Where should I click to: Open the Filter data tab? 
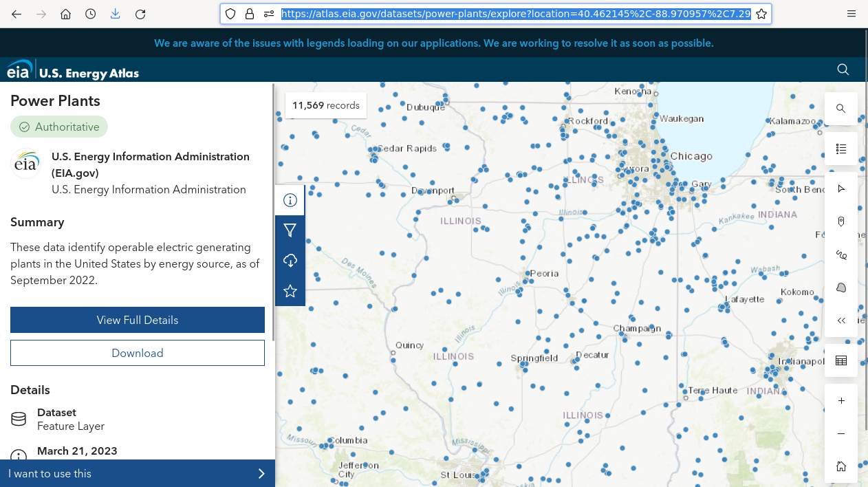pyautogui.click(x=290, y=230)
